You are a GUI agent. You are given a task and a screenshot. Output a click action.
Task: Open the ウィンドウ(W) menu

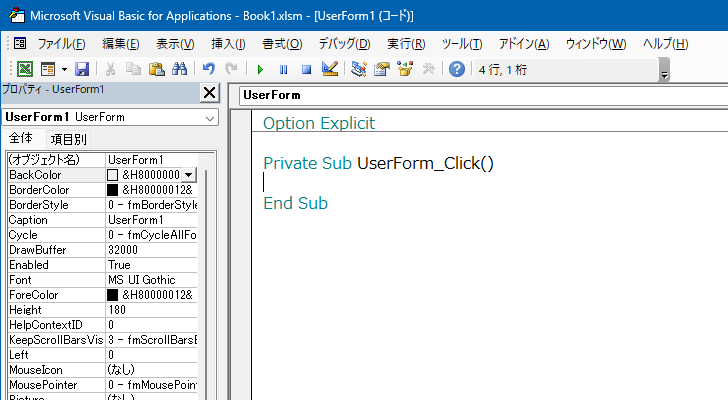coord(596,44)
